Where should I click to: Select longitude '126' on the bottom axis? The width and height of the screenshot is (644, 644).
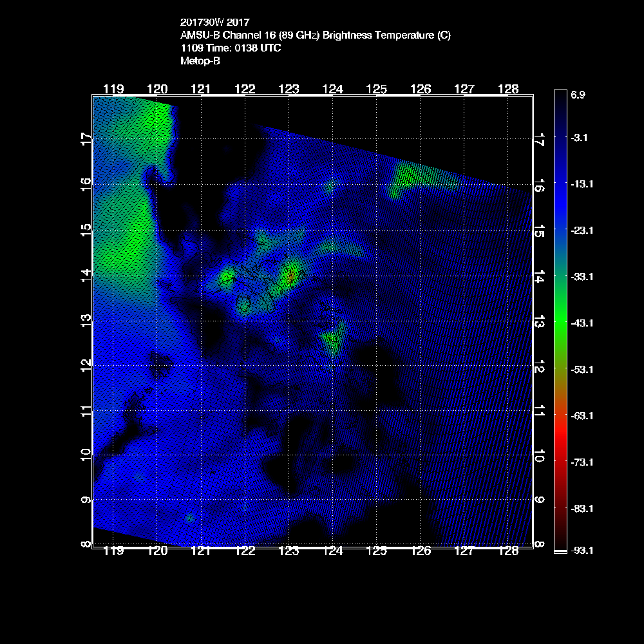(421, 551)
